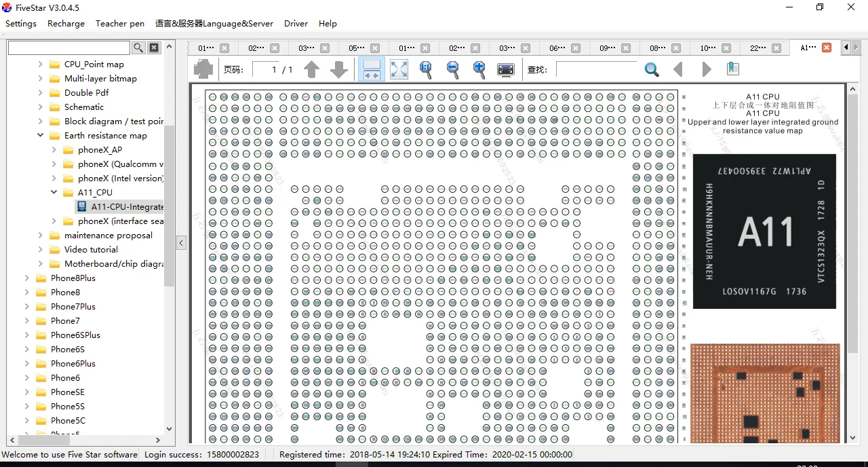Clear the sidebar search with X button
Image resolution: width=868 pixels, height=467 pixels.
[154, 48]
